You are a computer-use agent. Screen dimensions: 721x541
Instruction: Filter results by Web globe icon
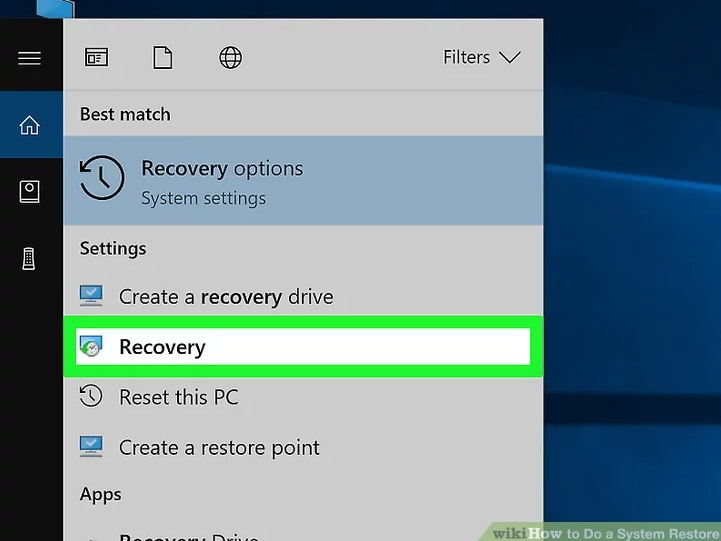coord(230,58)
